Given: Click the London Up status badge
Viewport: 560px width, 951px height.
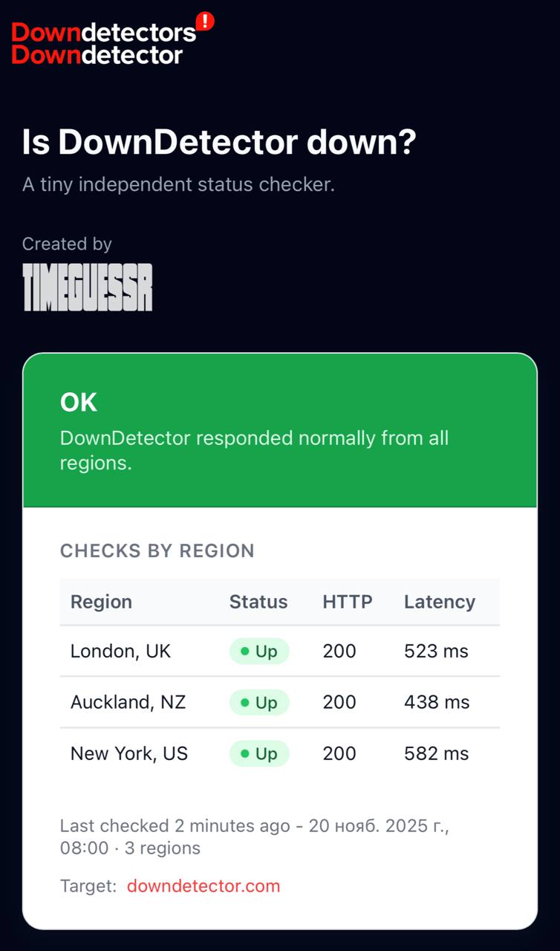Looking at the screenshot, I should [x=259, y=652].
